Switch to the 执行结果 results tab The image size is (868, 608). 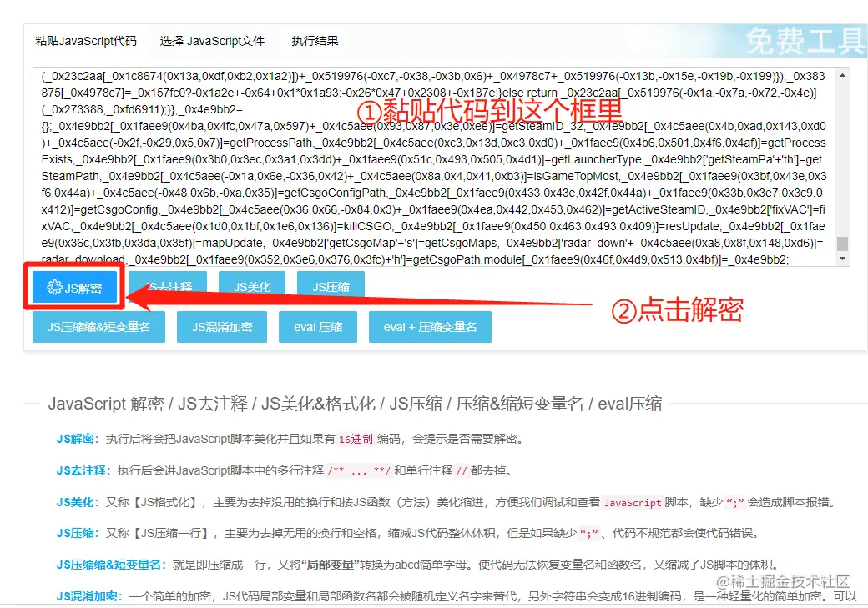tap(314, 40)
